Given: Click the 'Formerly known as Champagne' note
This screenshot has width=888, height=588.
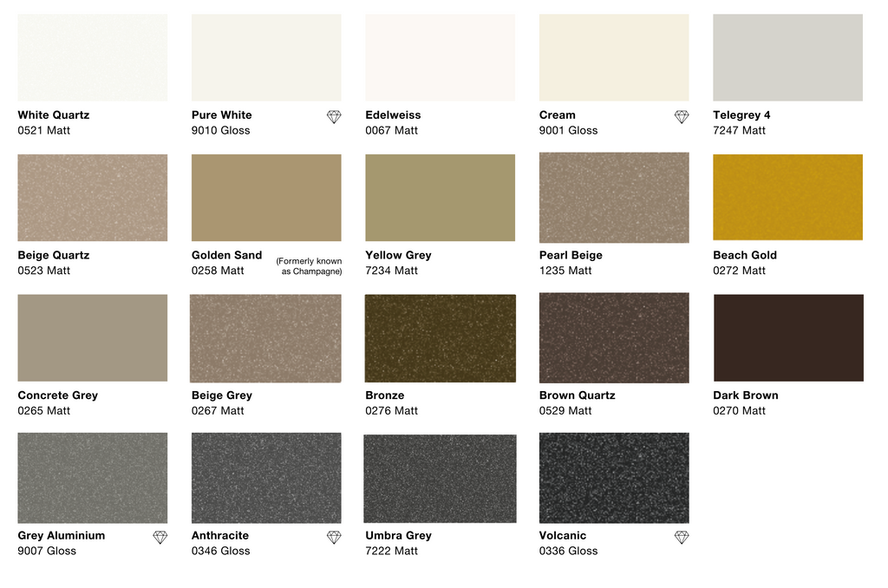Looking at the screenshot, I should click(x=310, y=266).
